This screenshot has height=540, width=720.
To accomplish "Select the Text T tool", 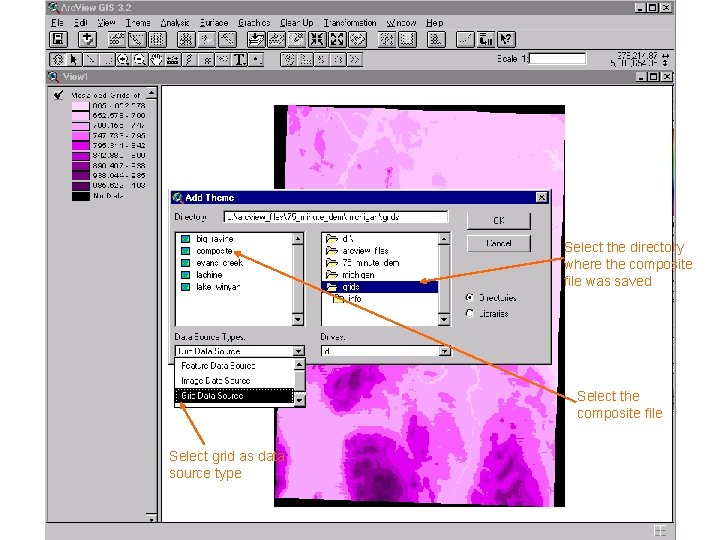I will 239,60.
